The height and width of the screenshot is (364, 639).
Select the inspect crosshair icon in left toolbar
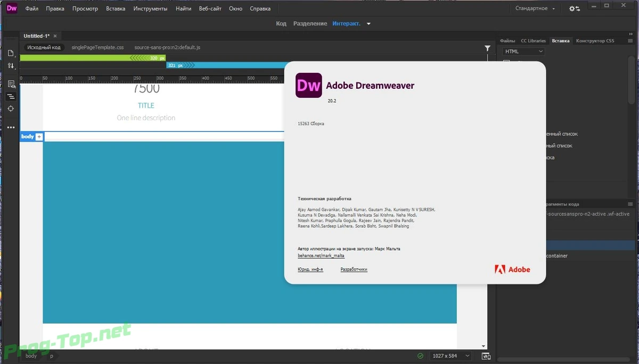(11, 109)
